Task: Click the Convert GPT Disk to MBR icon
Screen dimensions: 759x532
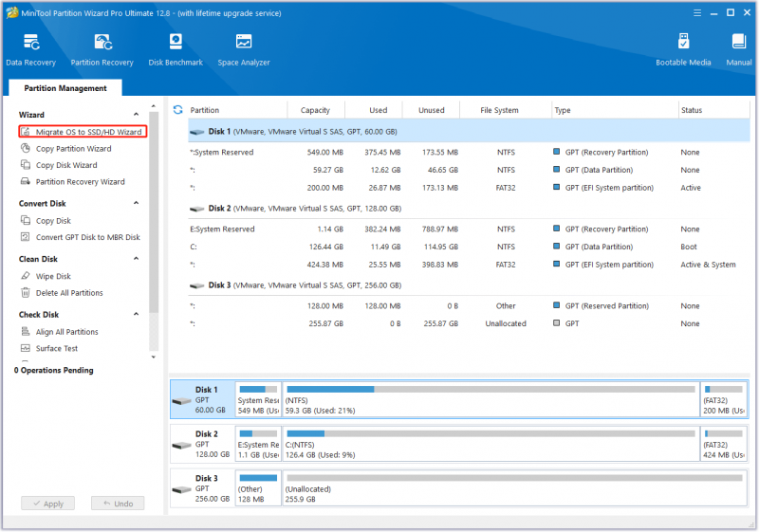Action: (26, 236)
